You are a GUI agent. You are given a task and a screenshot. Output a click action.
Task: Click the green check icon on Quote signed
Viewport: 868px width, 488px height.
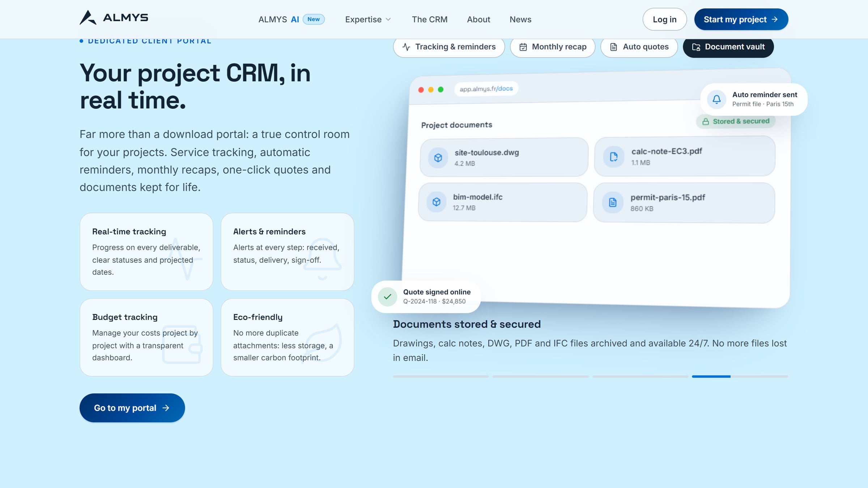tap(387, 297)
